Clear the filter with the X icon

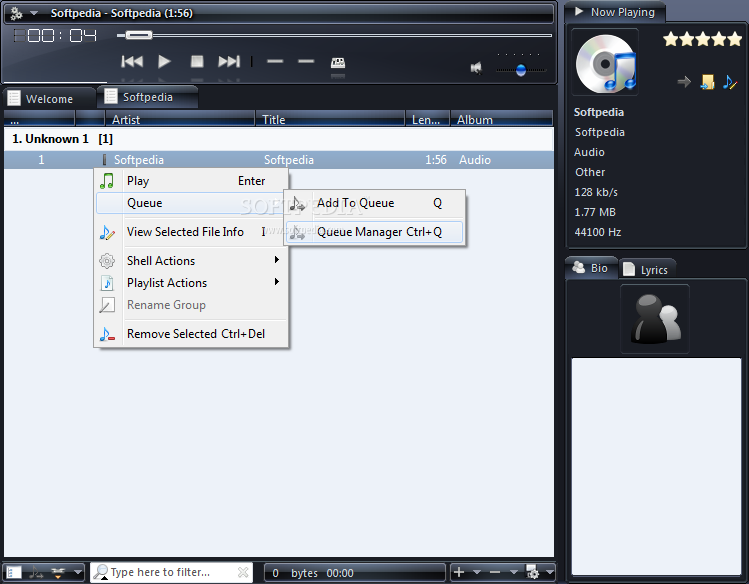click(243, 572)
